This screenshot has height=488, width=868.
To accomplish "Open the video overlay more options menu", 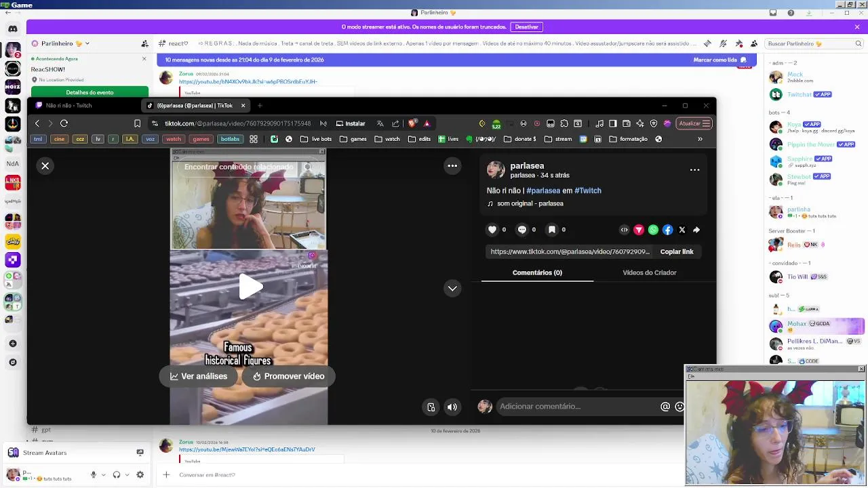I will (452, 165).
